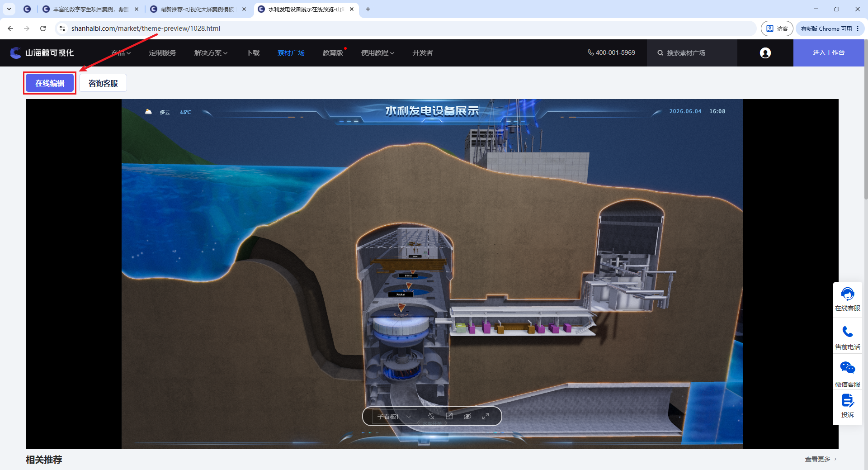Click the 在线编辑 button
Image resolution: width=868 pixels, height=470 pixels.
[50, 83]
